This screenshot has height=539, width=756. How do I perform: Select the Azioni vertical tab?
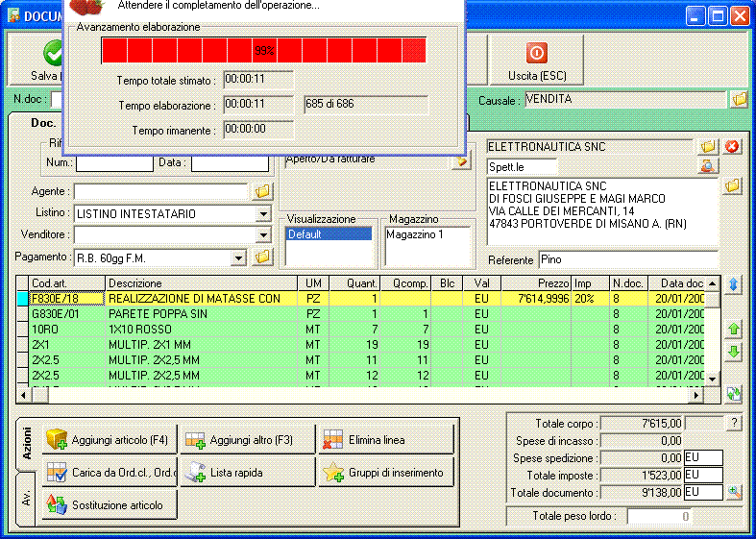click(26, 443)
